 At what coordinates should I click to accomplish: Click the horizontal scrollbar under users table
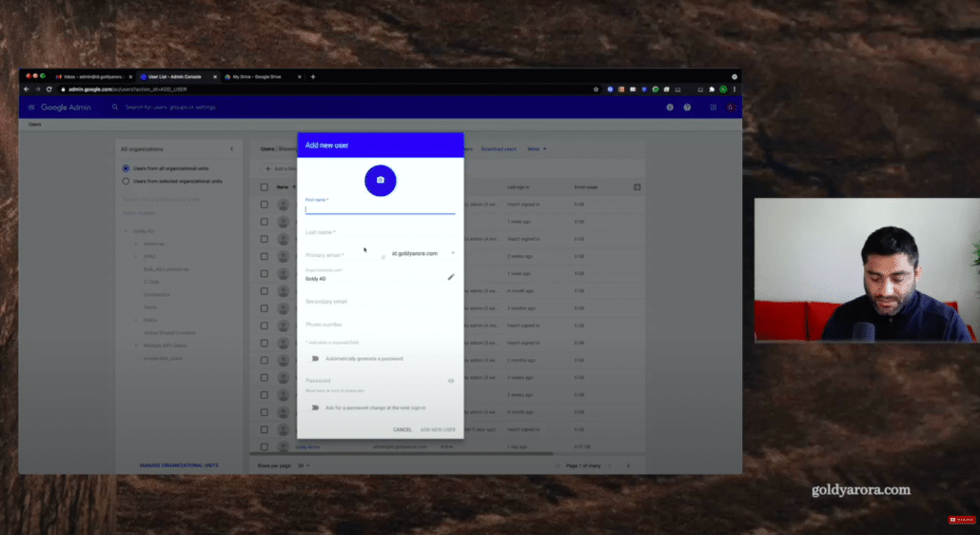tap(402, 454)
